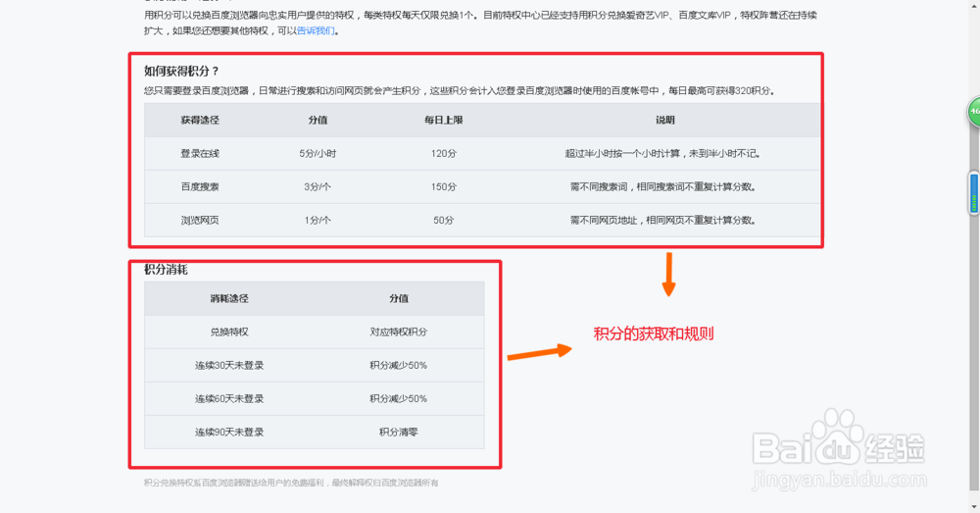Open the 告诉我们 link
The width and height of the screenshot is (980, 513).
tap(316, 30)
